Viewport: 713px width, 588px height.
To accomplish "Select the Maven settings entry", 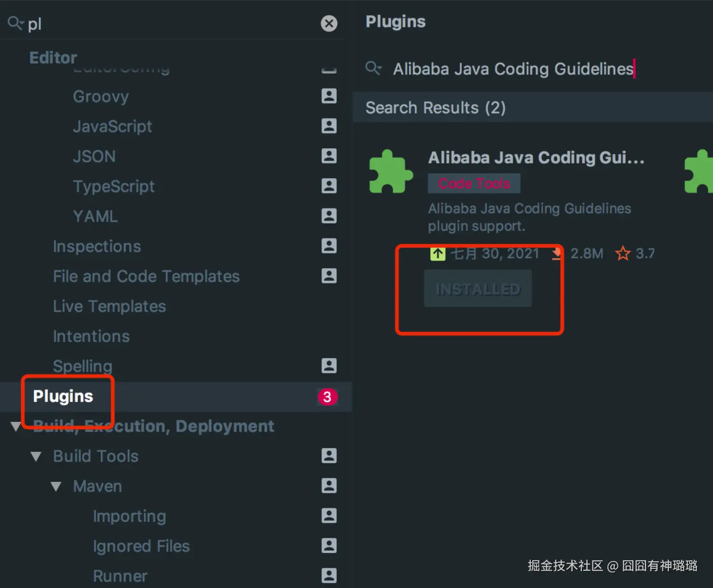I will [x=97, y=486].
